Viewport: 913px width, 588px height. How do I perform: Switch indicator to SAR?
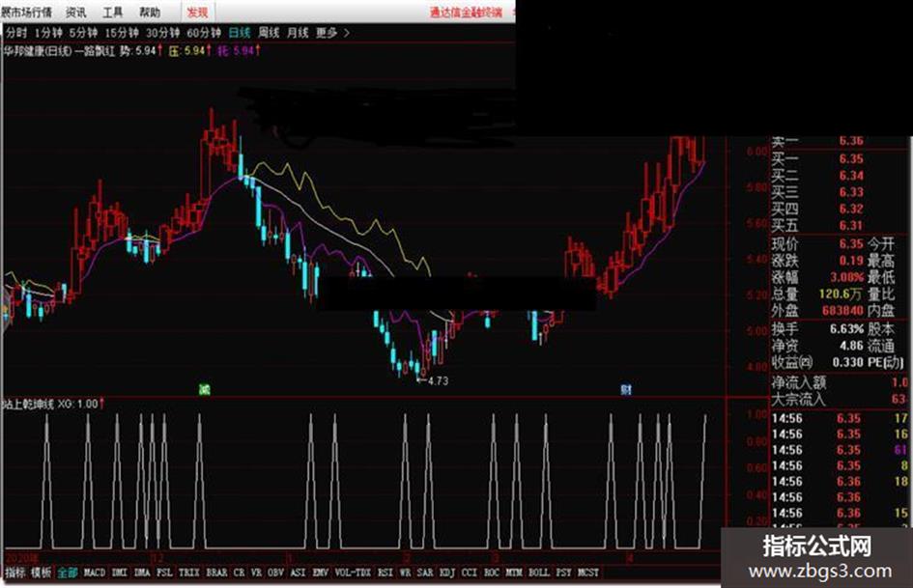pyautogui.click(x=425, y=573)
